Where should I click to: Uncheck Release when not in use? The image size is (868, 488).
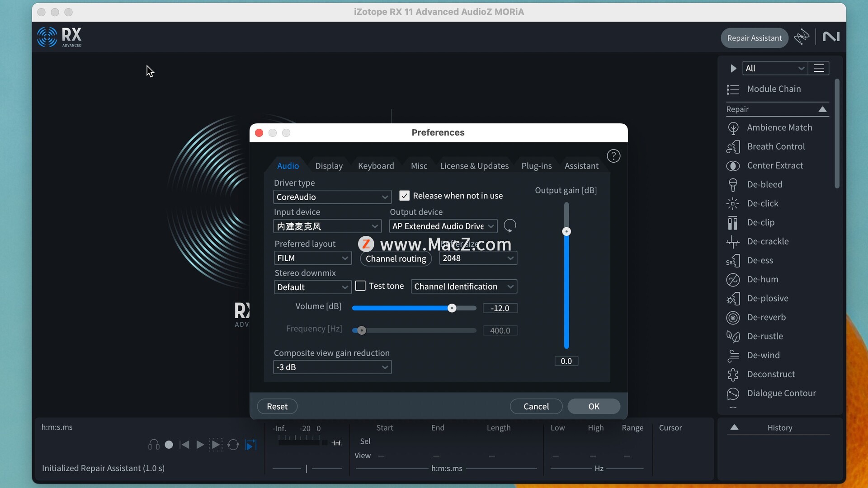(x=404, y=196)
